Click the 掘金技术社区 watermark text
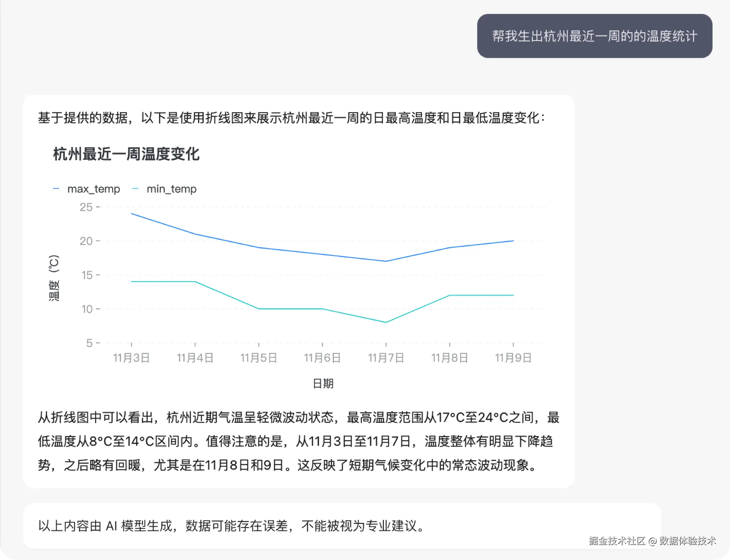This screenshot has height=560, width=730. coord(617,541)
